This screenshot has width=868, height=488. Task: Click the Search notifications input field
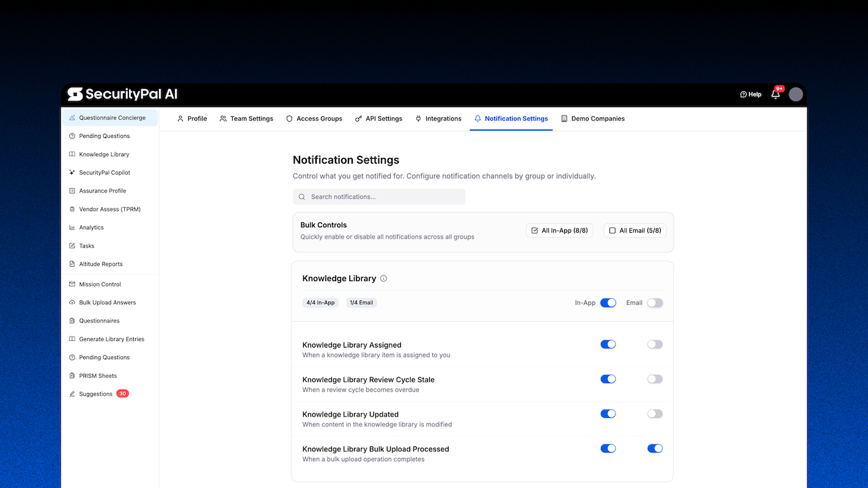[379, 197]
